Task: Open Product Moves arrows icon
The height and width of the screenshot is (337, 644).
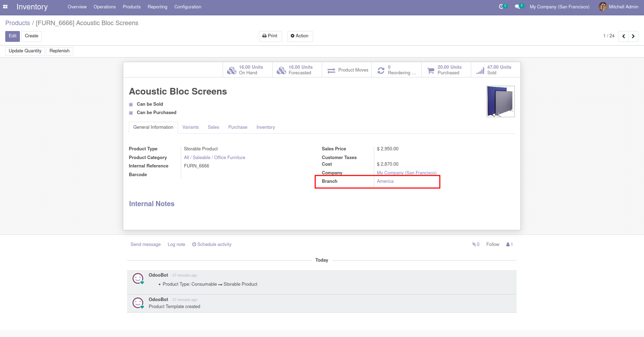Action: [x=331, y=70]
